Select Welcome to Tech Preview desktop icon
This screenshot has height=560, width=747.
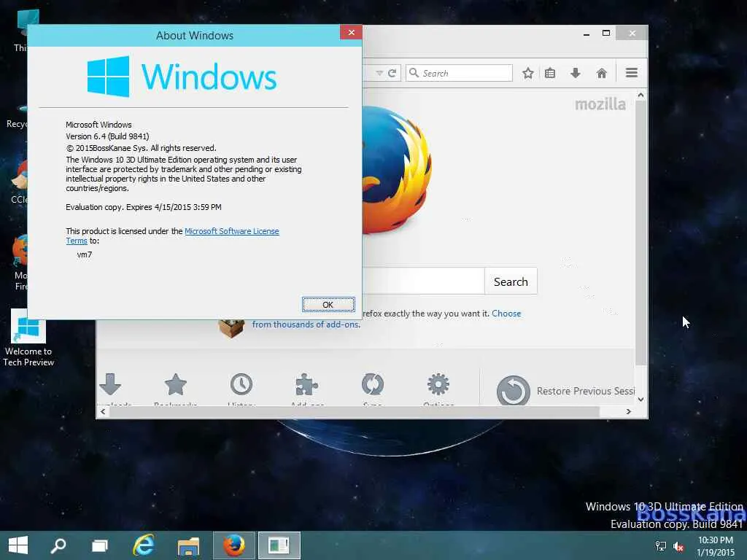coord(28,338)
